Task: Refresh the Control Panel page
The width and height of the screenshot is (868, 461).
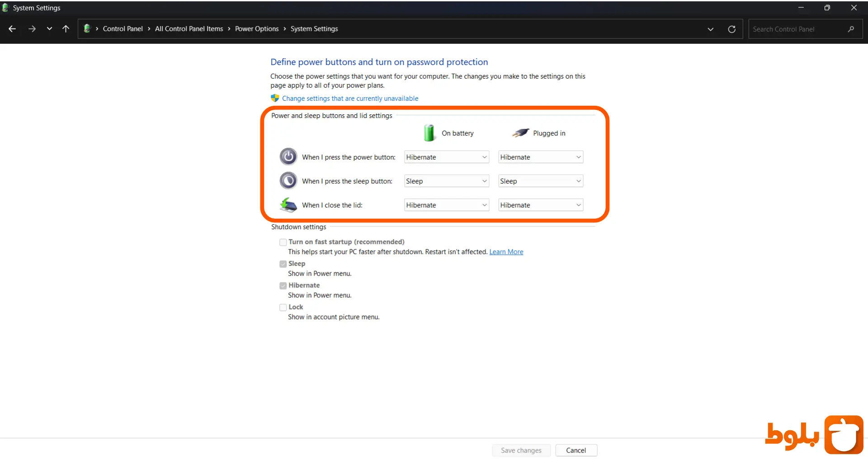Action: coord(731,29)
